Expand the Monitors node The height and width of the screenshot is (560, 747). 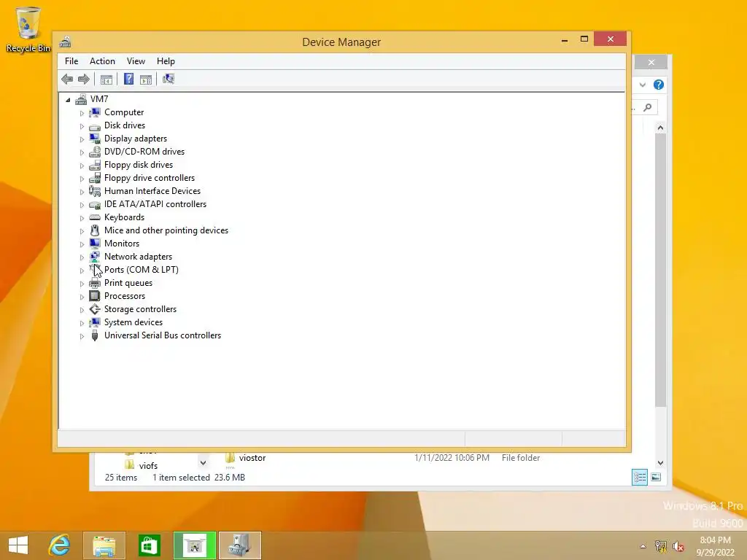(82, 244)
